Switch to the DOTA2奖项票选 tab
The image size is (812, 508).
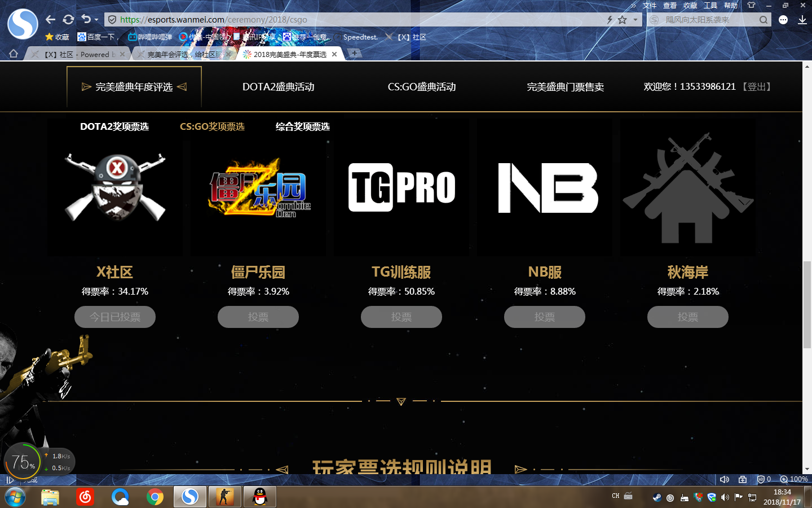click(x=114, y=126)
